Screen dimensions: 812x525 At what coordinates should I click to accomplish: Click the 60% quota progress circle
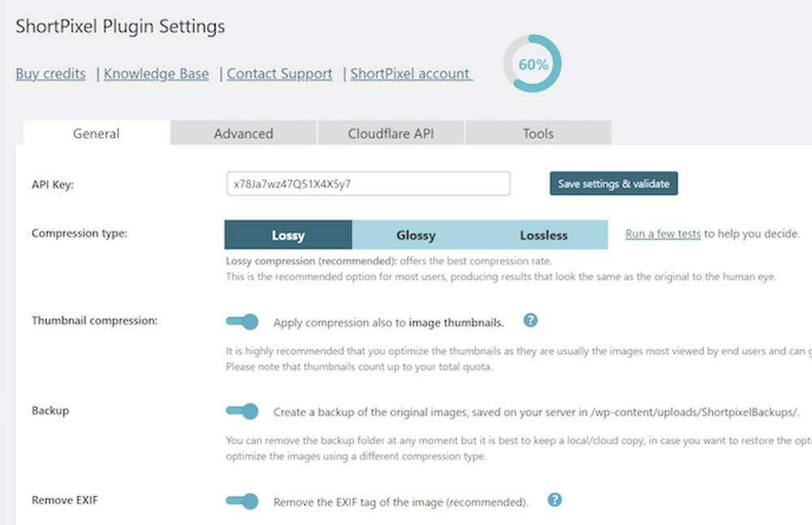[533, 64]
